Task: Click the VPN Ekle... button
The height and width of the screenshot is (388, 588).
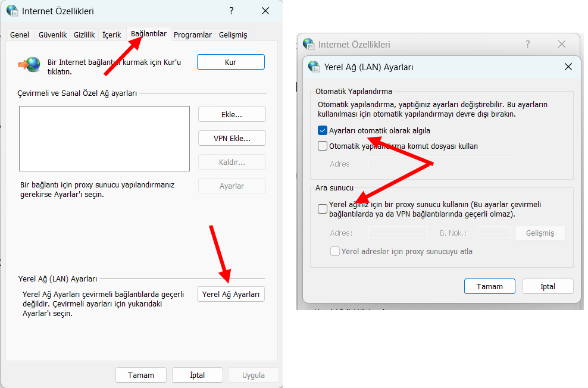Action: [x=232, y=138]
